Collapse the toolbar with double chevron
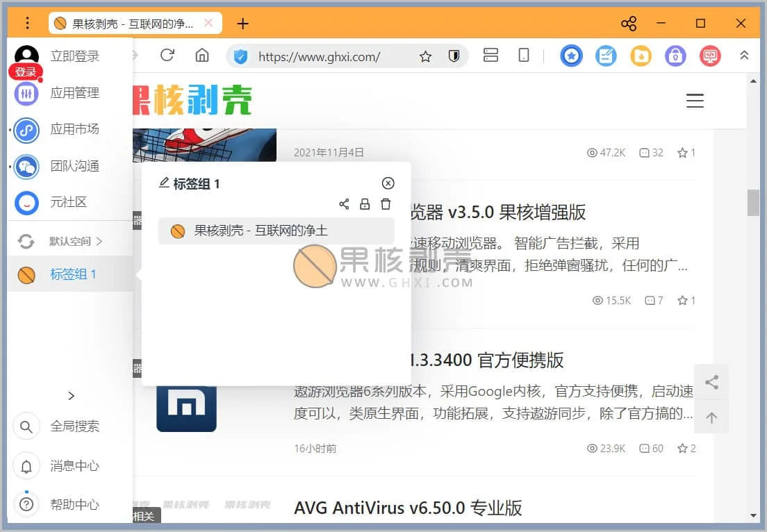This screenshot has width=767, height=532. [x=744, y=56]
